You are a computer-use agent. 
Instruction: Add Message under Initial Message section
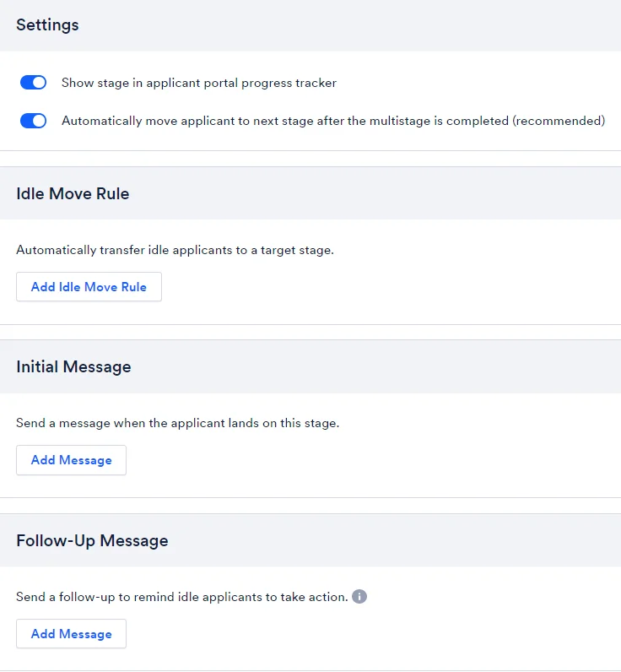[x=71, y=460]
